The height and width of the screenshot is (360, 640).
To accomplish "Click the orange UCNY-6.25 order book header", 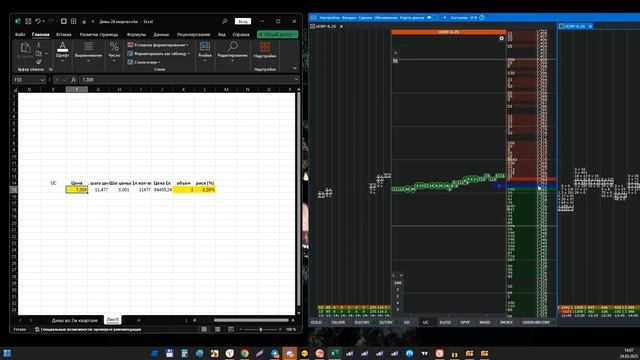I will click(x=449, y=32).
